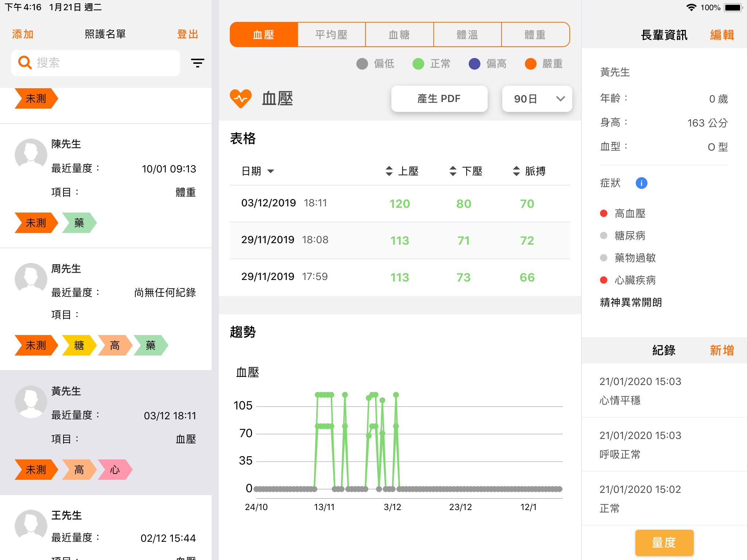Switch to the 血糖 tab
747x560 pixels.
399,35
